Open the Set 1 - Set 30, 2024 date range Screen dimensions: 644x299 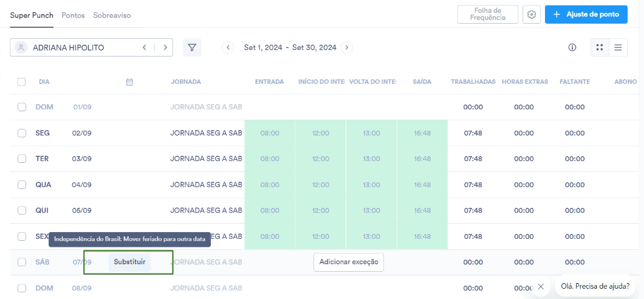coord(290,47)
